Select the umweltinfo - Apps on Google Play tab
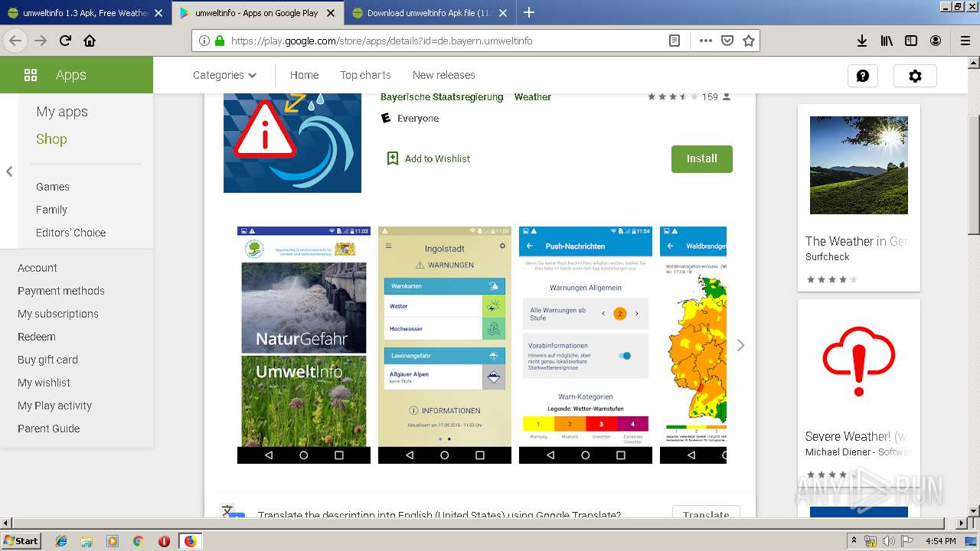 258,13
